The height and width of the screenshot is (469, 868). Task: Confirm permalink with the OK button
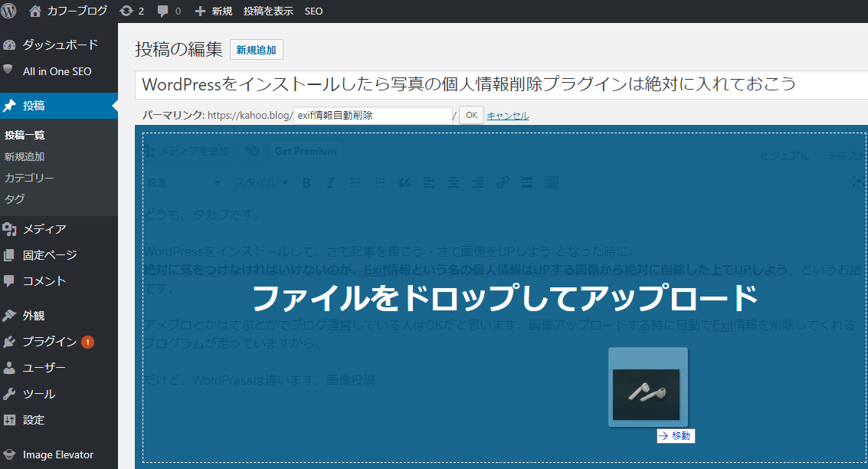point(471,116)
